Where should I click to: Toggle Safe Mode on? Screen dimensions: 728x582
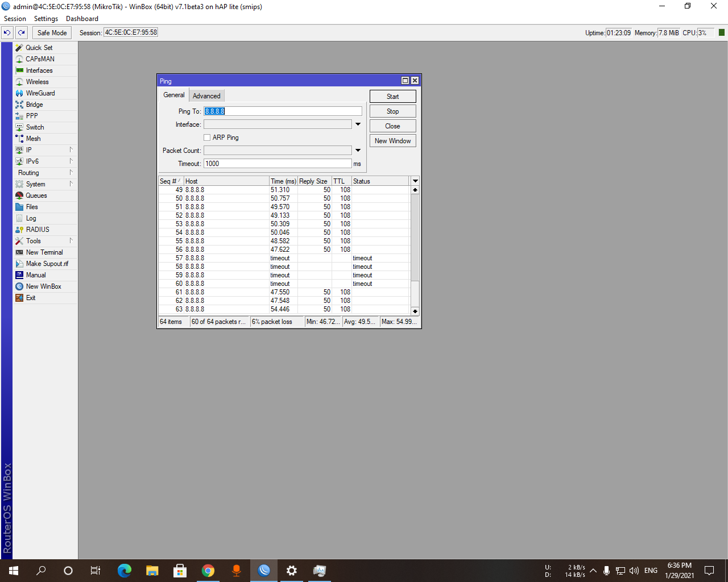coord(51,32)
